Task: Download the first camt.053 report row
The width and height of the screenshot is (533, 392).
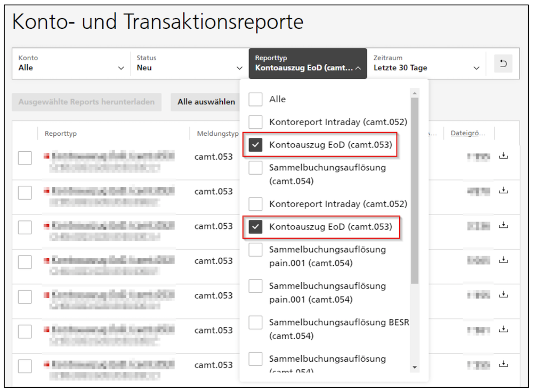Action: coord(504,156)
